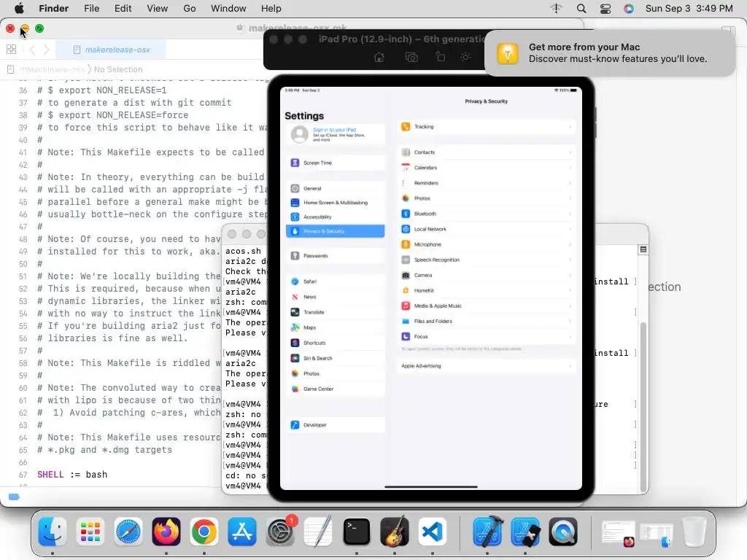Rotate the device using the Simulator rotate icon
This screenshot has width=747, height=560.
pyautogui.click(x=440, y=57)
